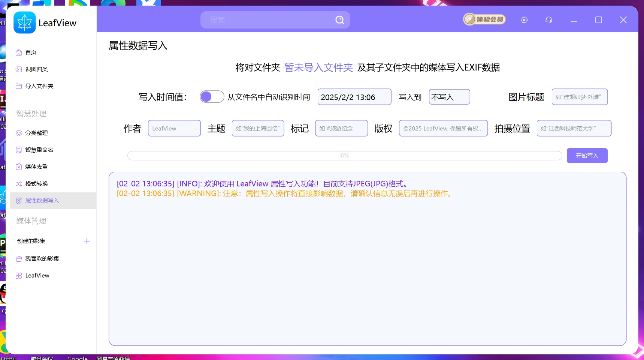Click the gift icon beside 我喜欢的影集
Image resolution: width=644 pixels, height=360 pixels.
(x=19, y=259)
